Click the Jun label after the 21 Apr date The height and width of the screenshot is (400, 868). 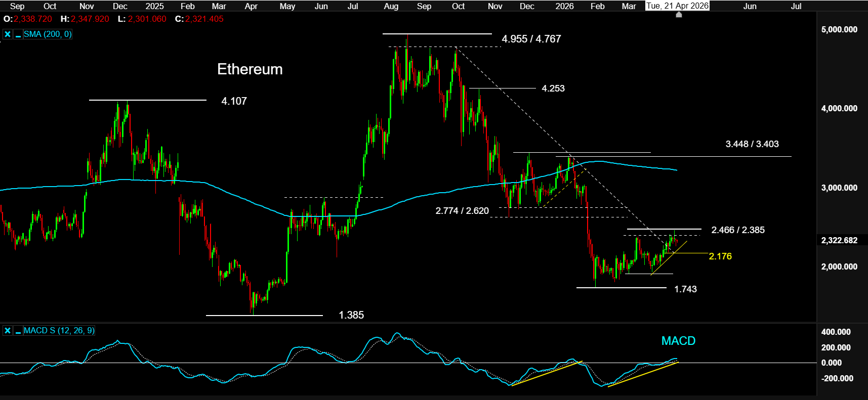point(750,6)
